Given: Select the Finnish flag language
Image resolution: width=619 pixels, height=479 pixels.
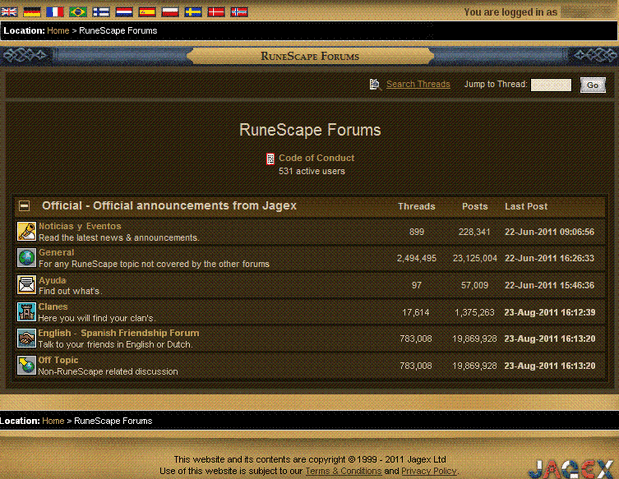Looking at the screenshot, I should [101, 12].
